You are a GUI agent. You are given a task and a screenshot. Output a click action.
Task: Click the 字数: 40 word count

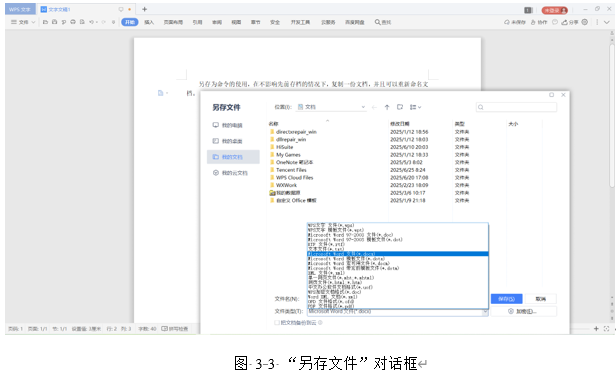click(147, 328)
